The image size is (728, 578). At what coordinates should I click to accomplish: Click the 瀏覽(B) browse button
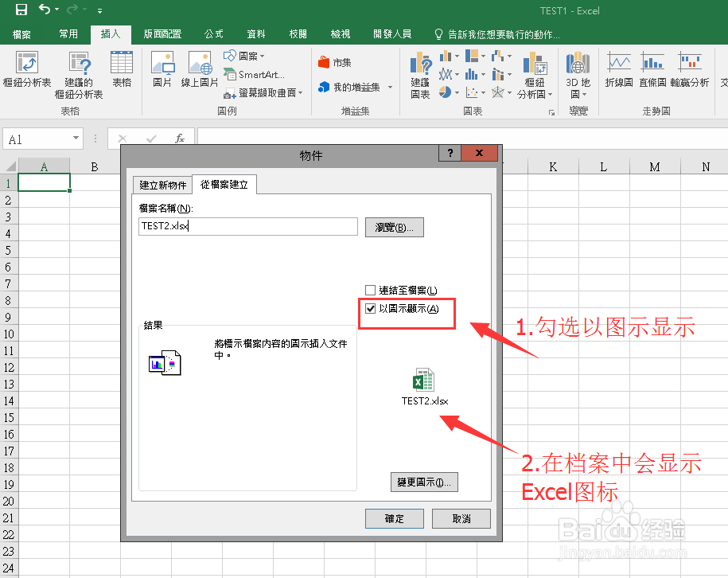coord(394,226)
